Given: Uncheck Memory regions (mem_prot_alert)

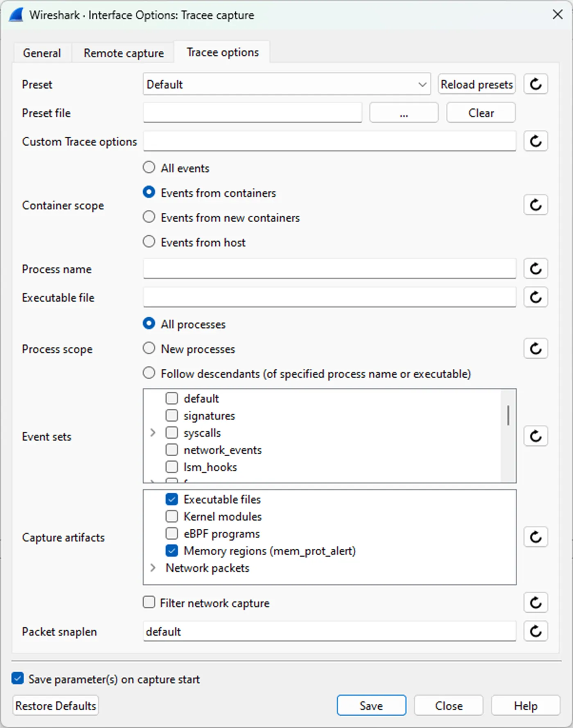Looking at the screenshot, I should [x=172, y=551].
